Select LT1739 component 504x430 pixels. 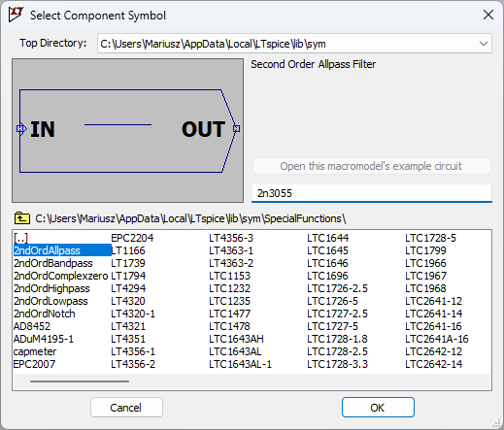128,263
